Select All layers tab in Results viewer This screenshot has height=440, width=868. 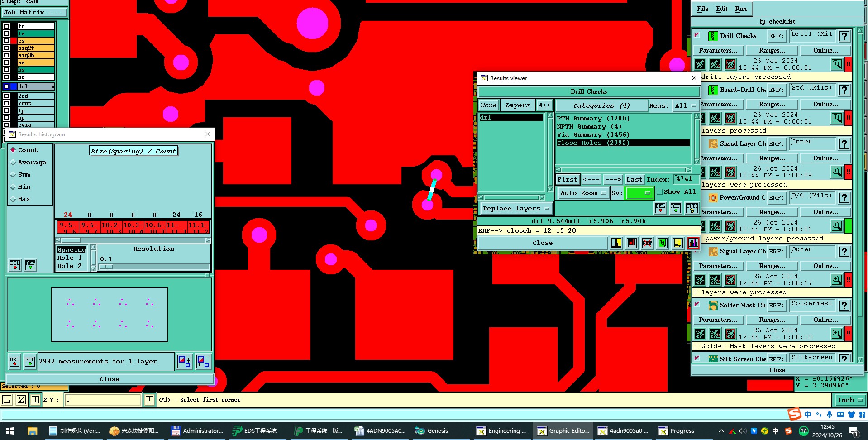click(x=544, y=105)
